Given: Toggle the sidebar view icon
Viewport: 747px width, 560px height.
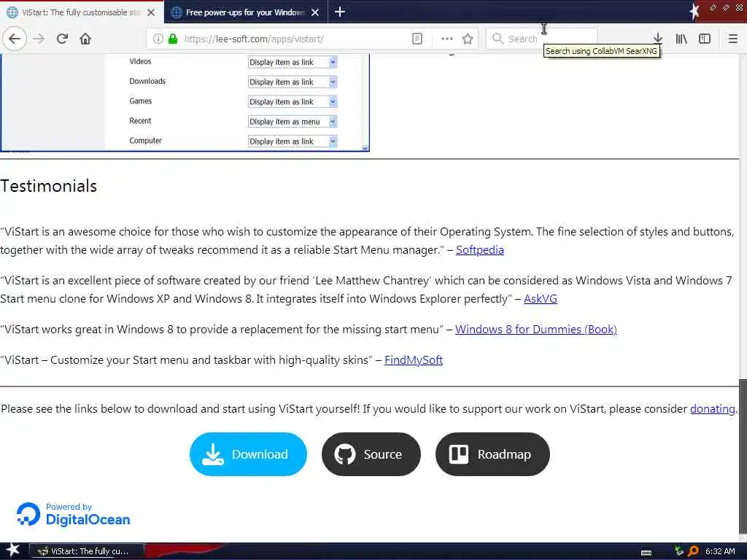Looking at the screenshot, I should coord(705,39).
